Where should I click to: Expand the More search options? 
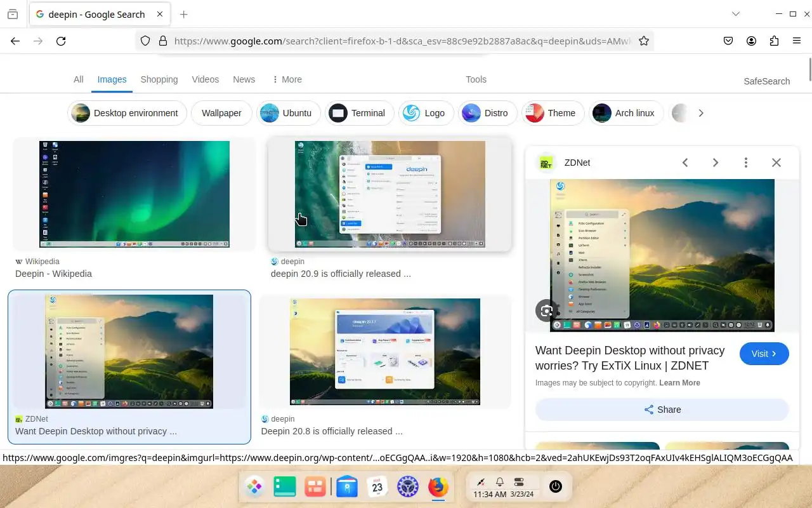point(287,79)
